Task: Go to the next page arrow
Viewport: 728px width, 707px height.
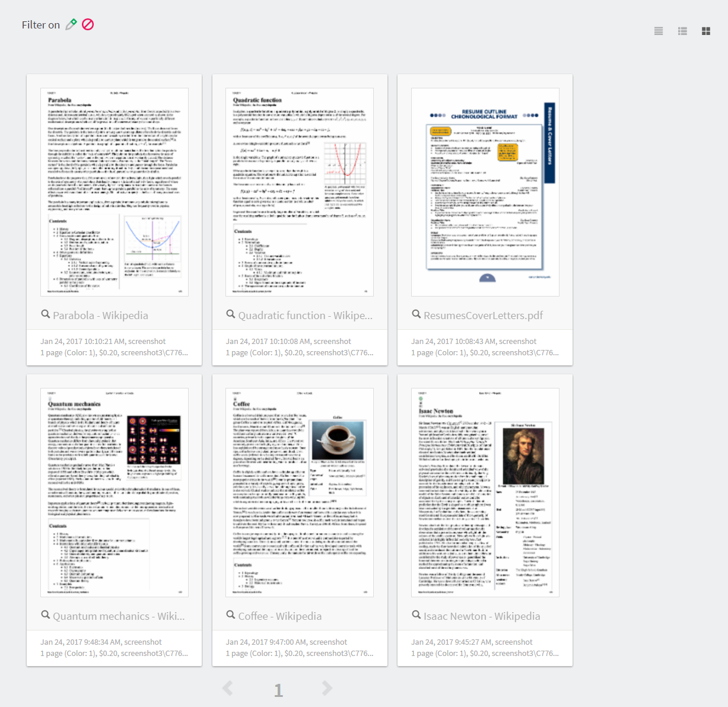Action: point(327,688)
